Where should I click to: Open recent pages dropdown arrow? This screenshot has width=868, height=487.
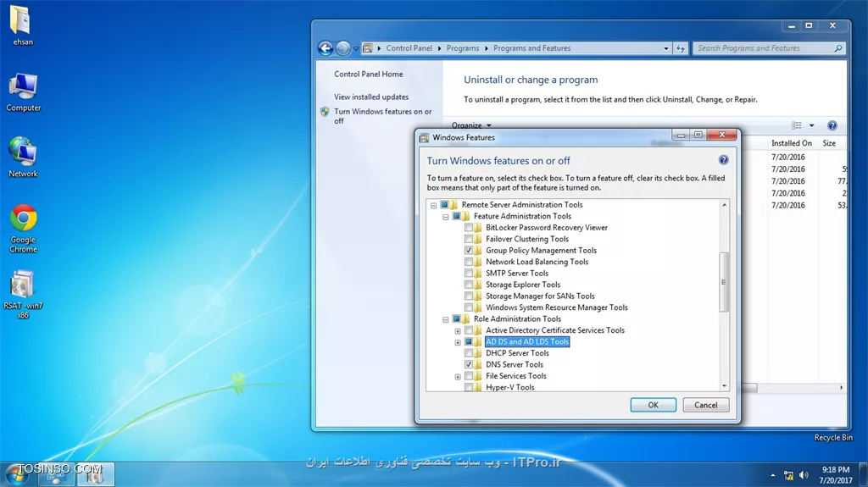point(356,49)
